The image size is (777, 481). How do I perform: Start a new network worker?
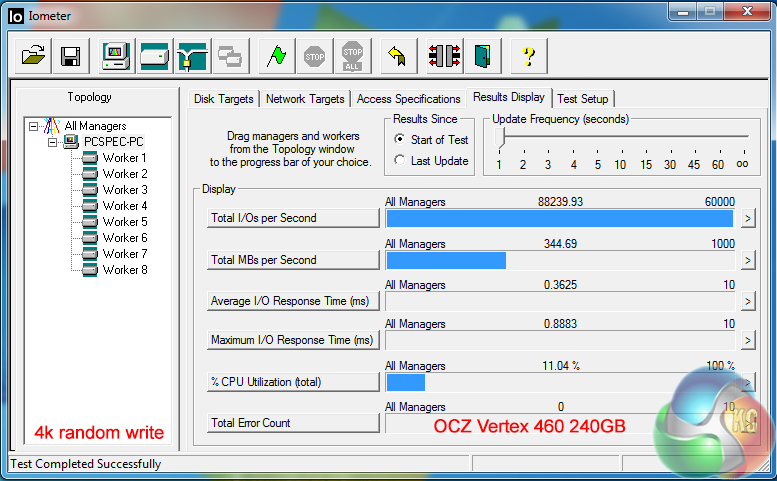click(193, 56)
